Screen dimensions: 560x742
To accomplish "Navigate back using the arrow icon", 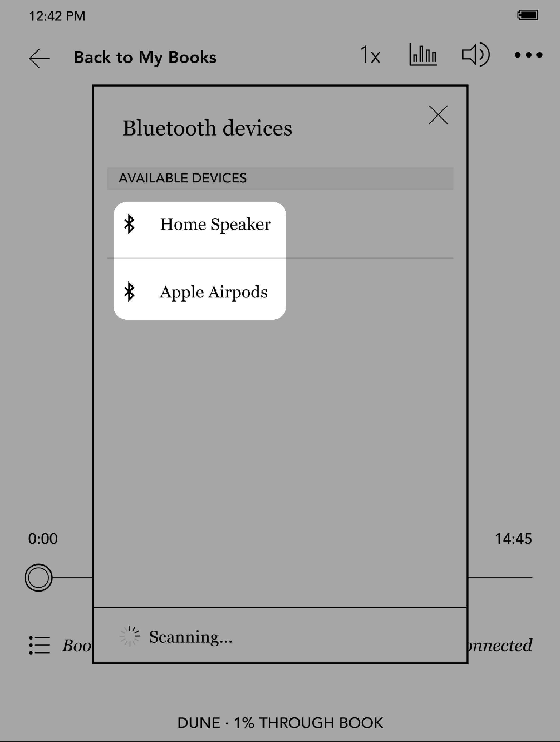I will (38, 56).
